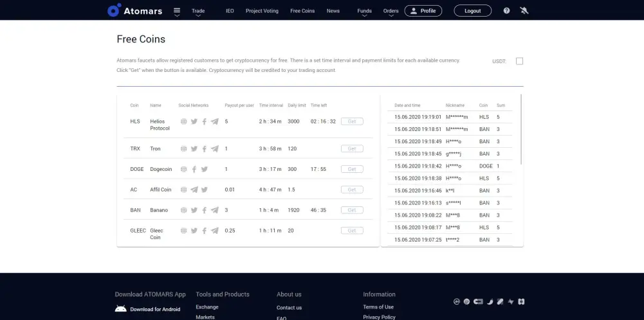Open Affil Coin website globe icon

pyautogui.click(x=184, y=190)
